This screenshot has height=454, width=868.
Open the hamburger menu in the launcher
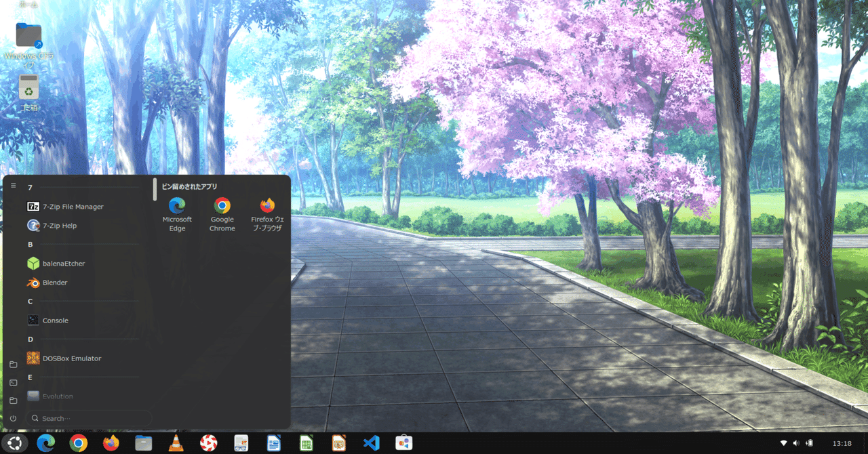[13, 184]
